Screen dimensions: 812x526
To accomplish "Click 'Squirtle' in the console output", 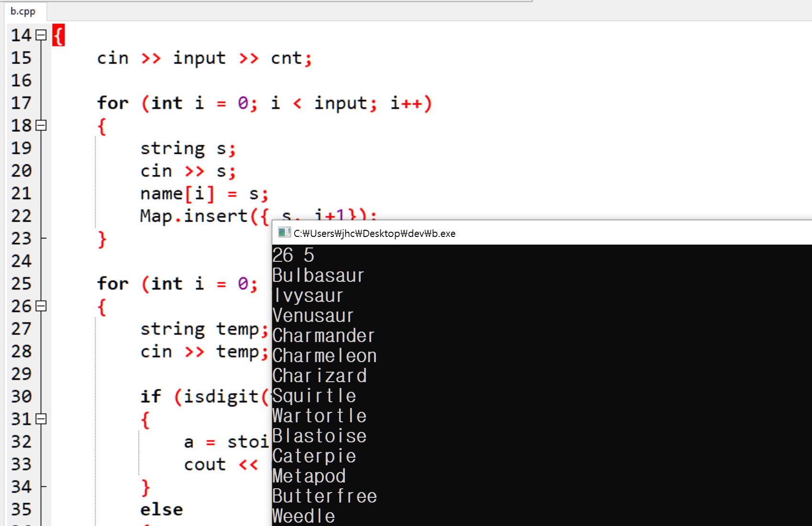I will point(314,396).
